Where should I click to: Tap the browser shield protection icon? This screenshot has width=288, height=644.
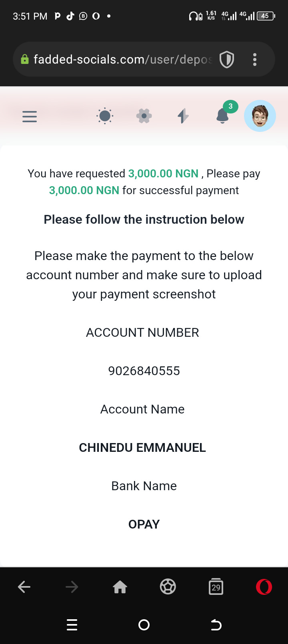pyautogui.click(x=227, y=60)
